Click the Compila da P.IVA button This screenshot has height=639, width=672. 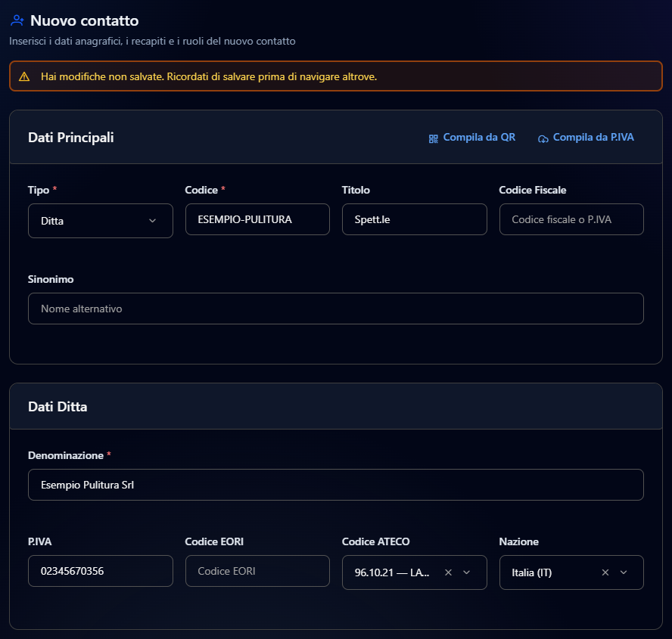point(586,138)
